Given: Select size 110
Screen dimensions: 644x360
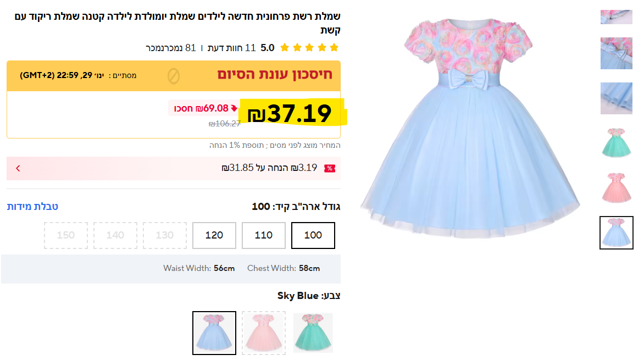Looking at the screenshot, I should 263,235.
